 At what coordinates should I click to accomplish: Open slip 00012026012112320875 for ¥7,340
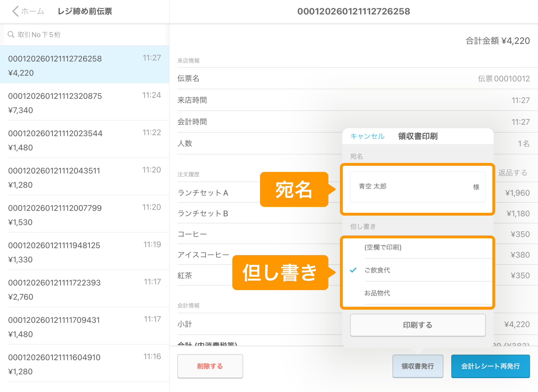click(84, 102)
